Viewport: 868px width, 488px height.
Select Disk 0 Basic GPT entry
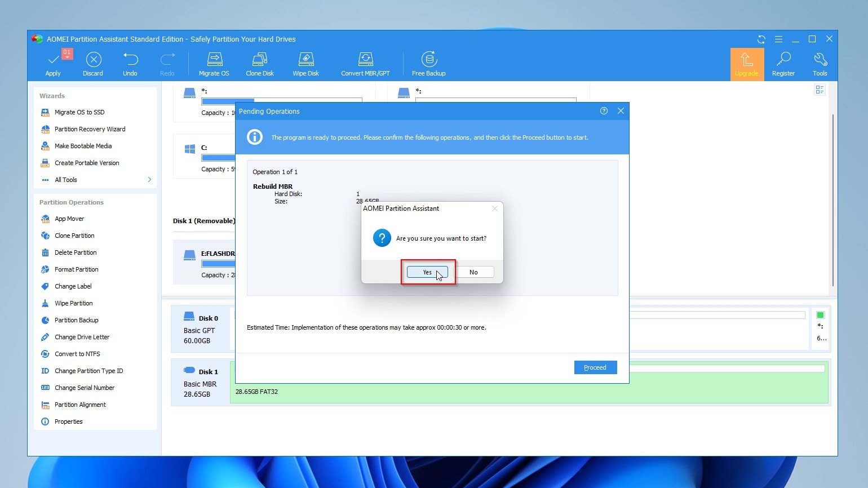[201, 329]
